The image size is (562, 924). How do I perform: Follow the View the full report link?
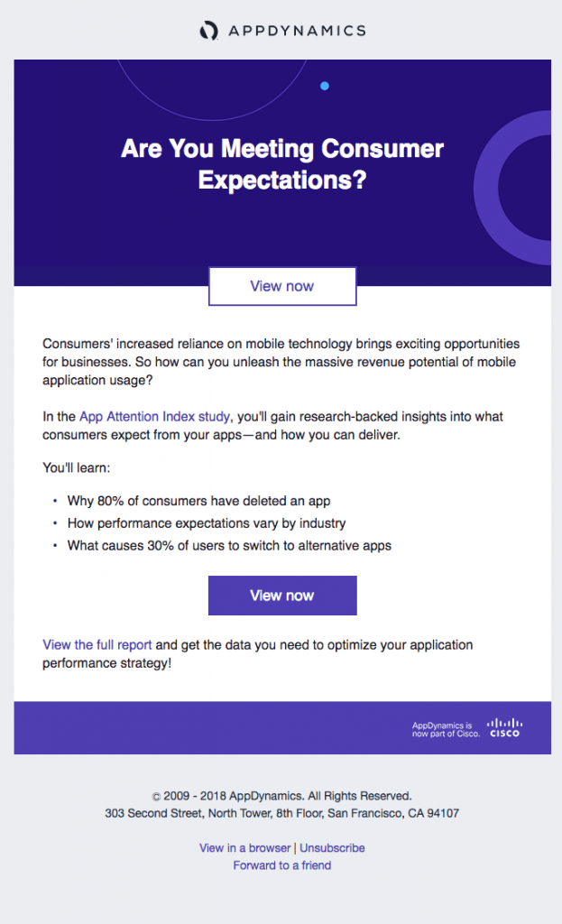[97, 644]
